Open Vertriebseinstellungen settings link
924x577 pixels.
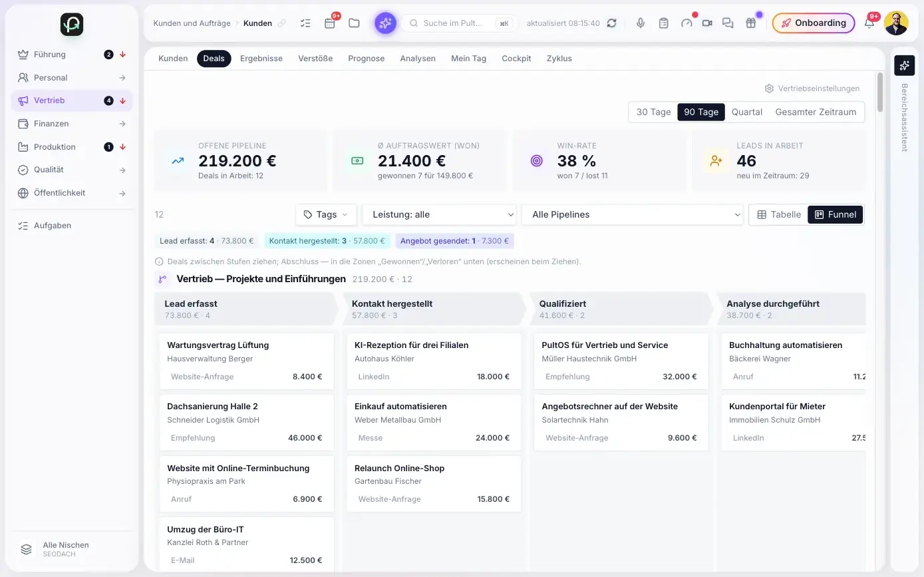[x=812, y=89]
